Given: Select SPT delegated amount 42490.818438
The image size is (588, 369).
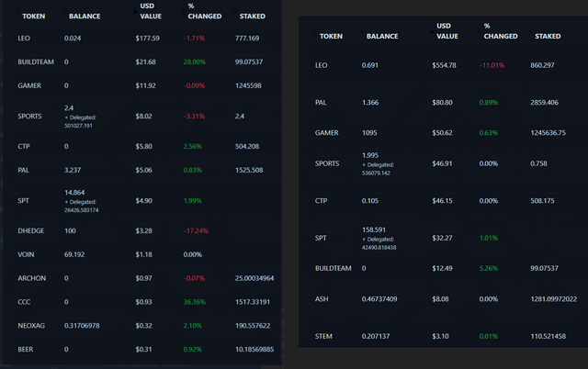Looking at the screenshot, I should click(x=379, y=248).
